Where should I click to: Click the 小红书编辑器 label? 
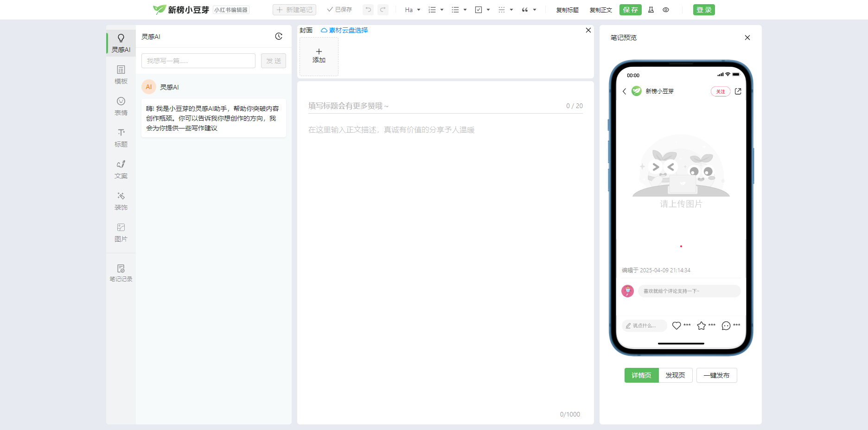click(x=231, y=10)
